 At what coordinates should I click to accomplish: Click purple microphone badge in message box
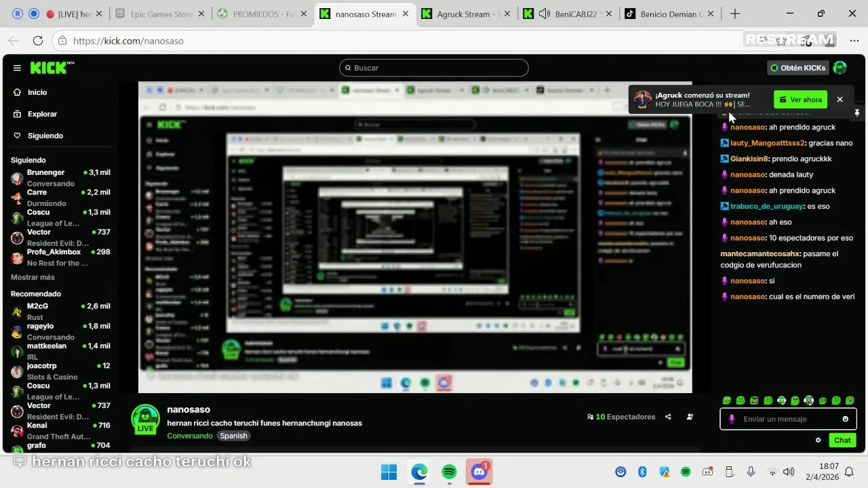(732, 419)
